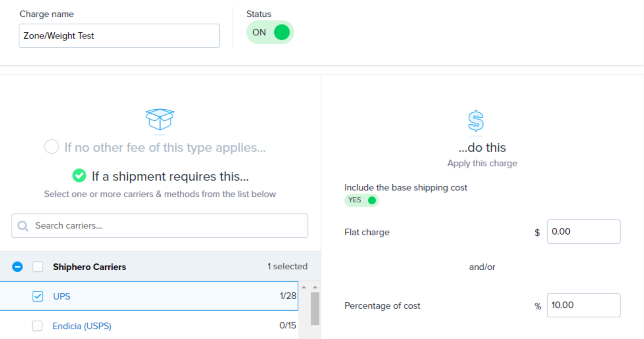
Task: Click the blue dollar sign icon
Action: click(x=476, y=121)
